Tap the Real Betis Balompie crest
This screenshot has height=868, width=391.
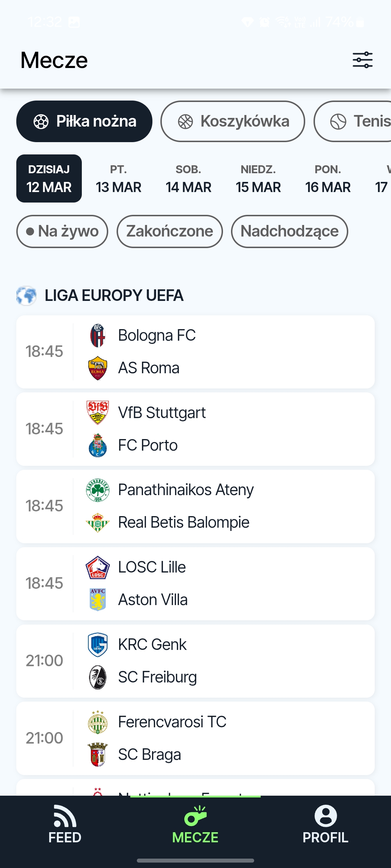click(98, 522)
